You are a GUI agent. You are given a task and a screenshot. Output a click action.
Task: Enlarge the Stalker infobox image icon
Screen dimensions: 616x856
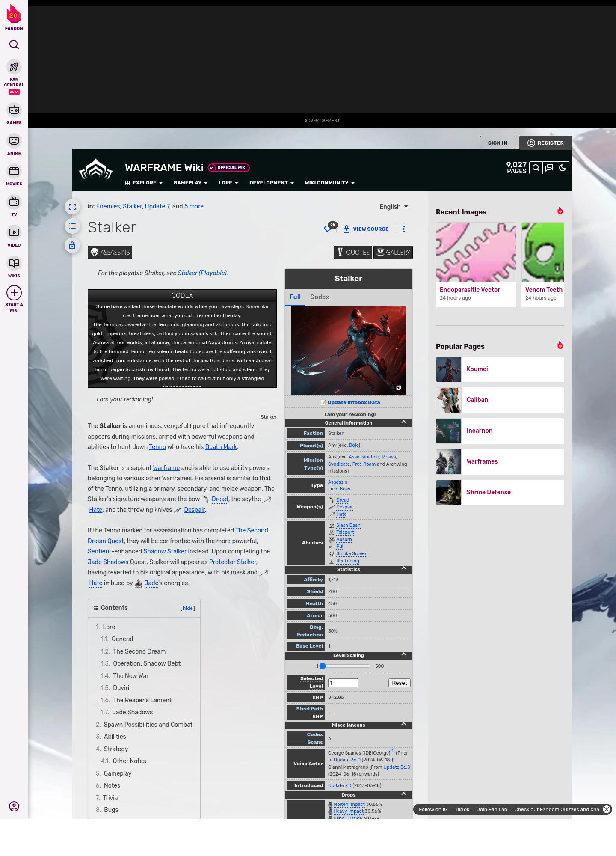pyautogui.click(x=398, y=388)
